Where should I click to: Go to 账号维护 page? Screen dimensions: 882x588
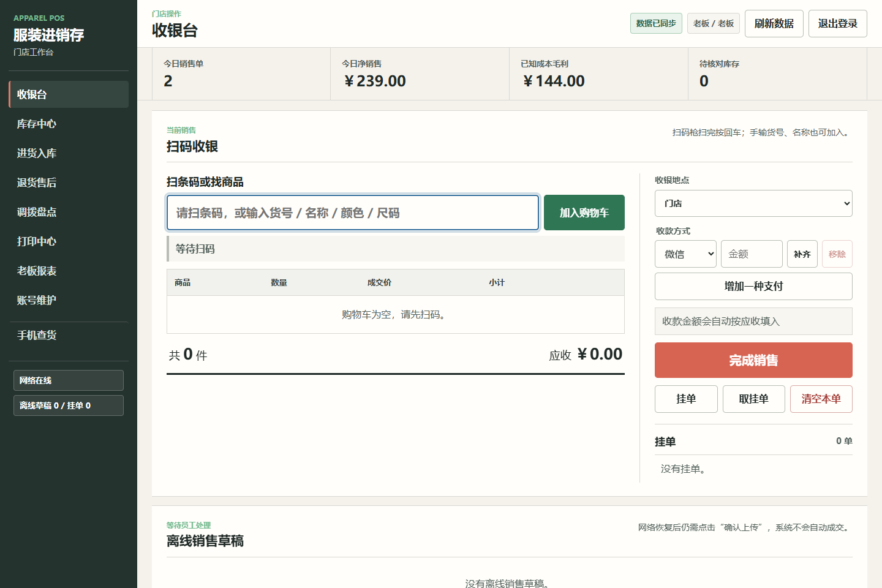pos(69,300)
